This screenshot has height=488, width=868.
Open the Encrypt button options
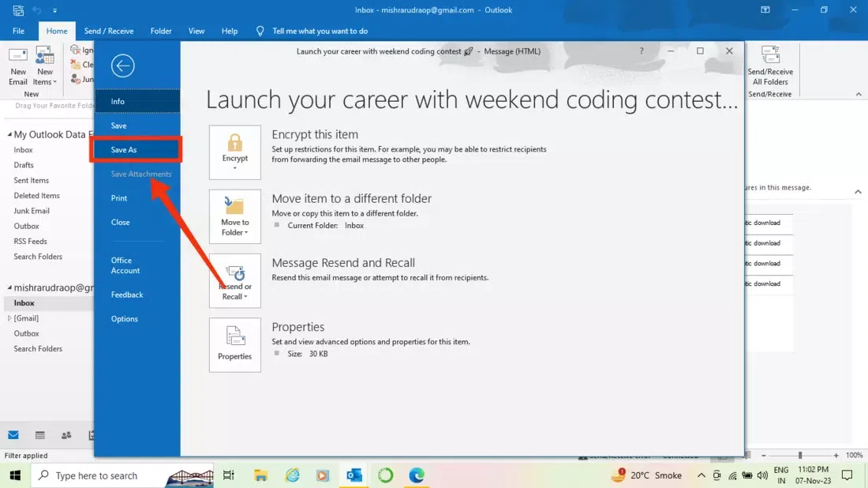(234, 152)
